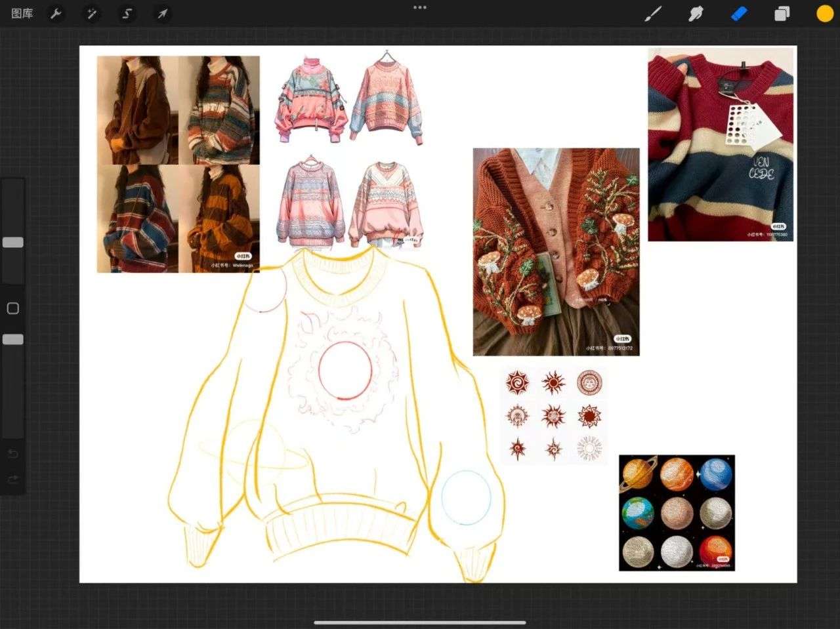
Task: Redo with the sidebar redo arrow
Action: [x=13, y=480]
